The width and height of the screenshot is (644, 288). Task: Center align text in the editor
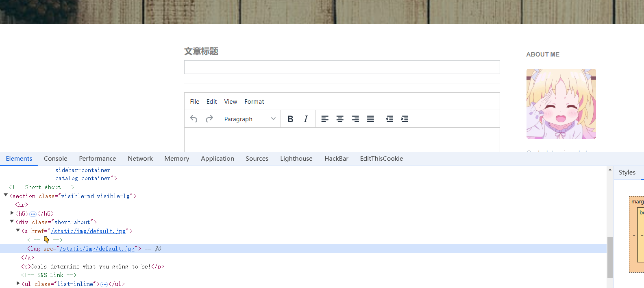(x=340, y=119)
